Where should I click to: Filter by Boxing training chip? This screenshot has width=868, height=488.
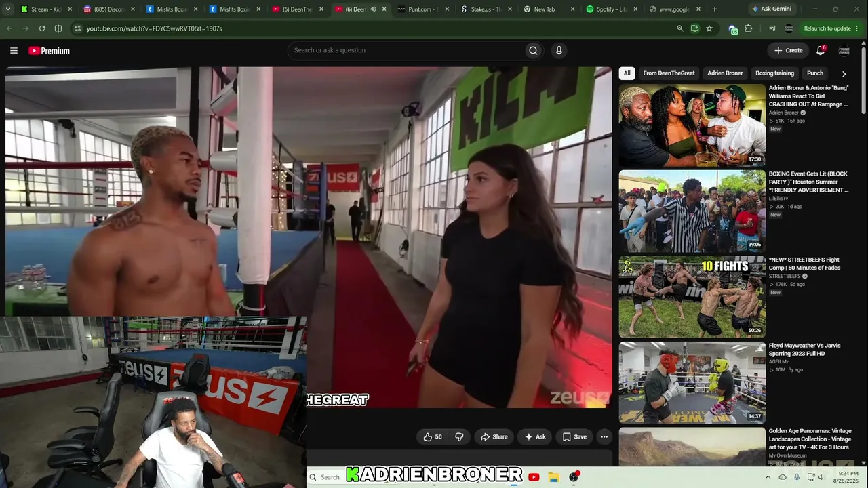click(x=774, y=73)
